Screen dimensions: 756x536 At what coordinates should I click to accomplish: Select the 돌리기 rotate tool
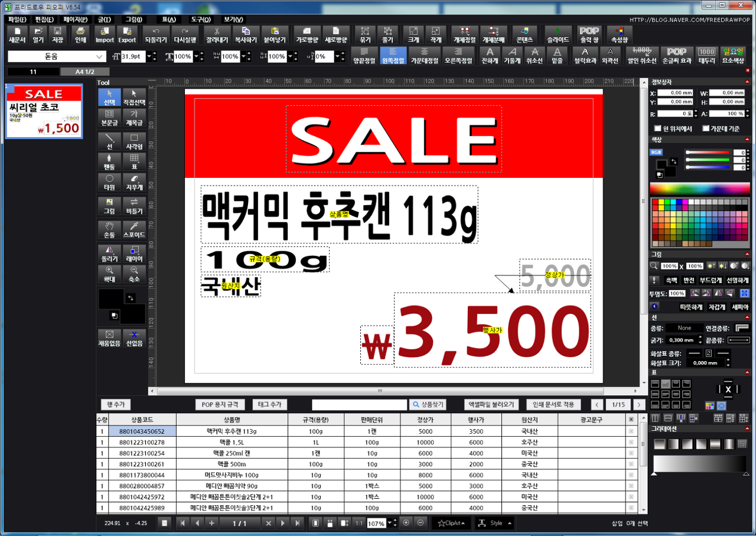109,254
